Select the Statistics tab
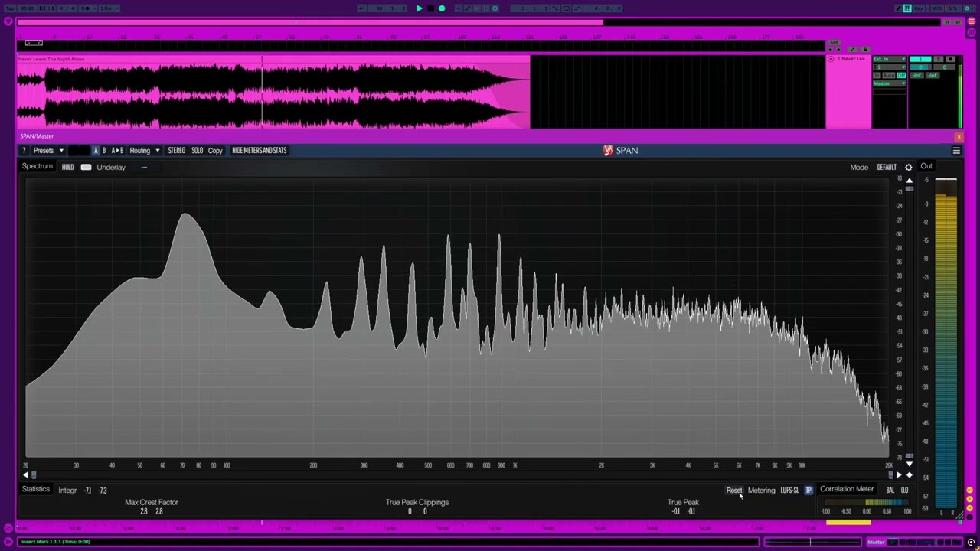The height and width of the screenshot is (551, 980). (35, 490)
